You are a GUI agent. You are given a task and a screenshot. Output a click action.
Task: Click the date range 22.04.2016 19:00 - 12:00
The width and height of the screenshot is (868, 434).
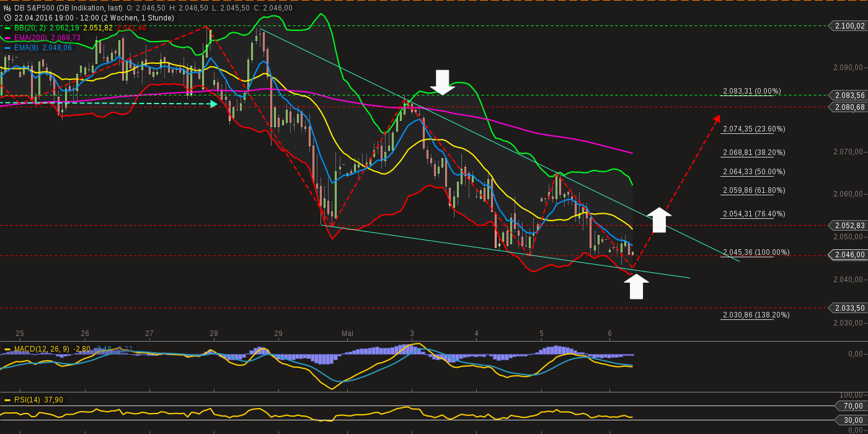tap(56, 18)
